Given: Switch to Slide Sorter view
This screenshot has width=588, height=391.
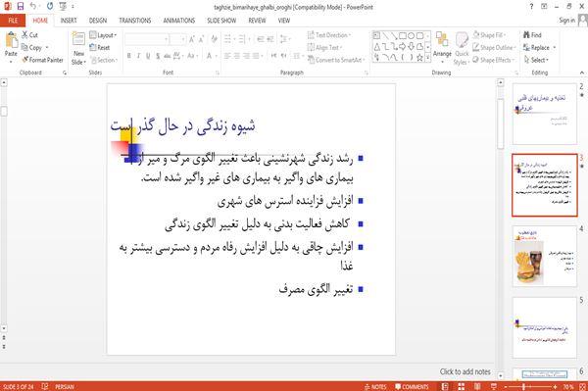Looking at the screenshot, I should [461, 386].
